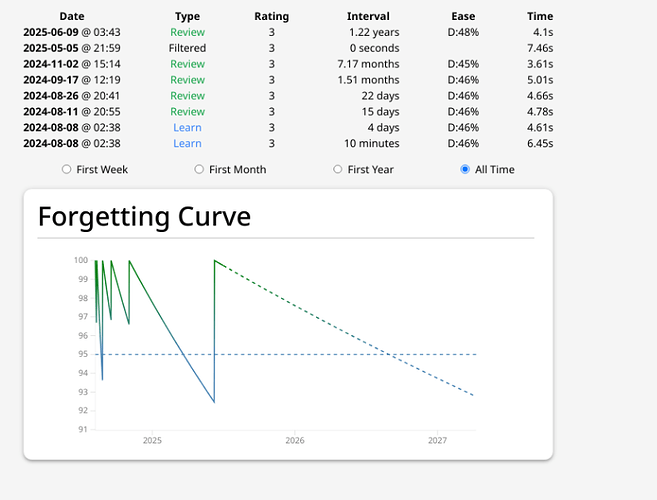Click Learn type in the 4 days row
The height and width of the screenshot is (500, 657).
(x=187, y=128)
